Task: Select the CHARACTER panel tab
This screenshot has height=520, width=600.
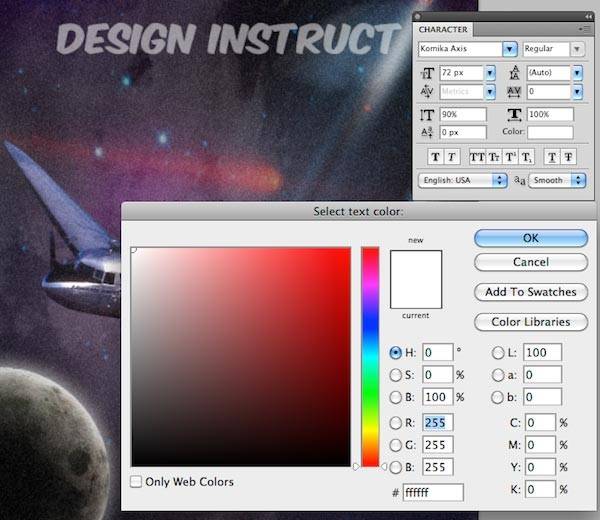Action: pyautogui.click(x=443, y=29)
